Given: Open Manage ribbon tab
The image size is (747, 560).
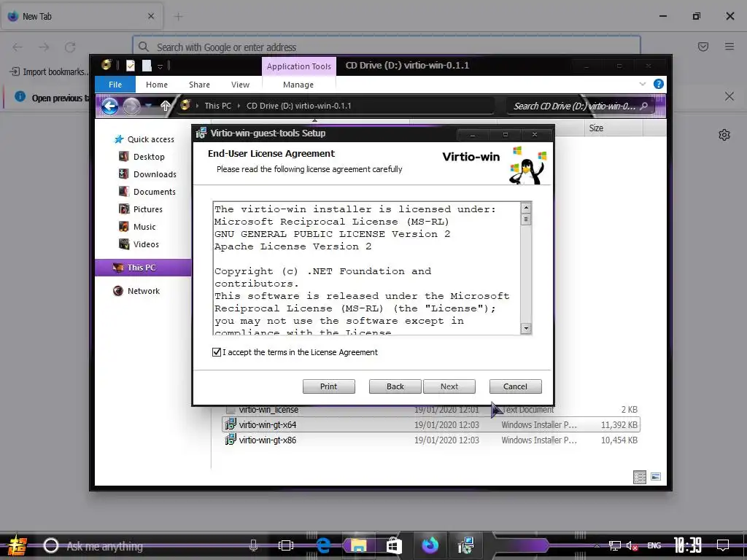Looking at the screenshot, I should 298,85.
